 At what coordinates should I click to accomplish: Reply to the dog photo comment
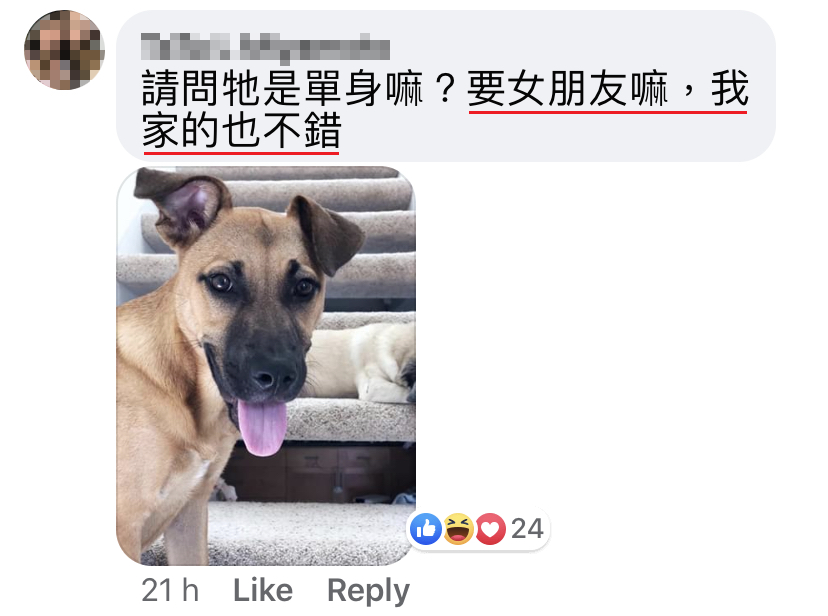[x=368, y=591]
